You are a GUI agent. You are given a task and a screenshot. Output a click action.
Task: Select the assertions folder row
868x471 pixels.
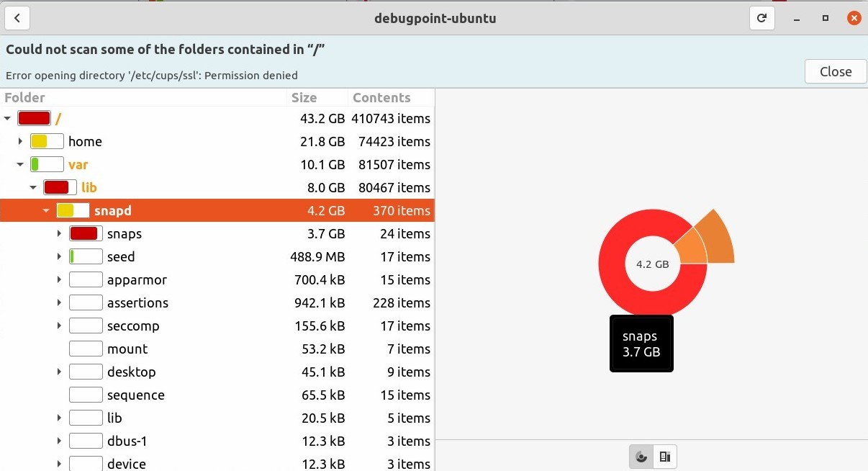[137, 302]
